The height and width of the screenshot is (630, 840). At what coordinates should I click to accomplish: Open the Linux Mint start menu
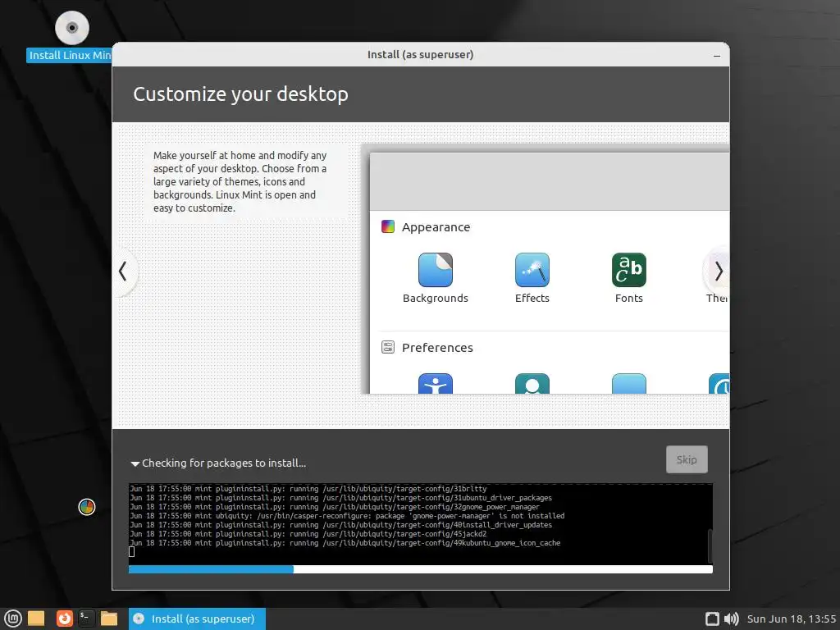coord(13,619)
